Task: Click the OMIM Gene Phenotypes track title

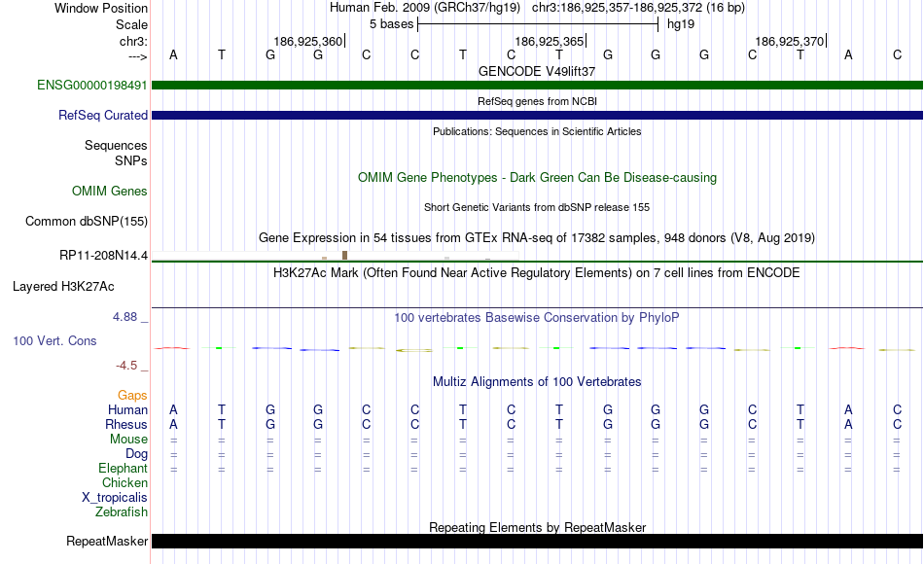Action: [537, 177]
